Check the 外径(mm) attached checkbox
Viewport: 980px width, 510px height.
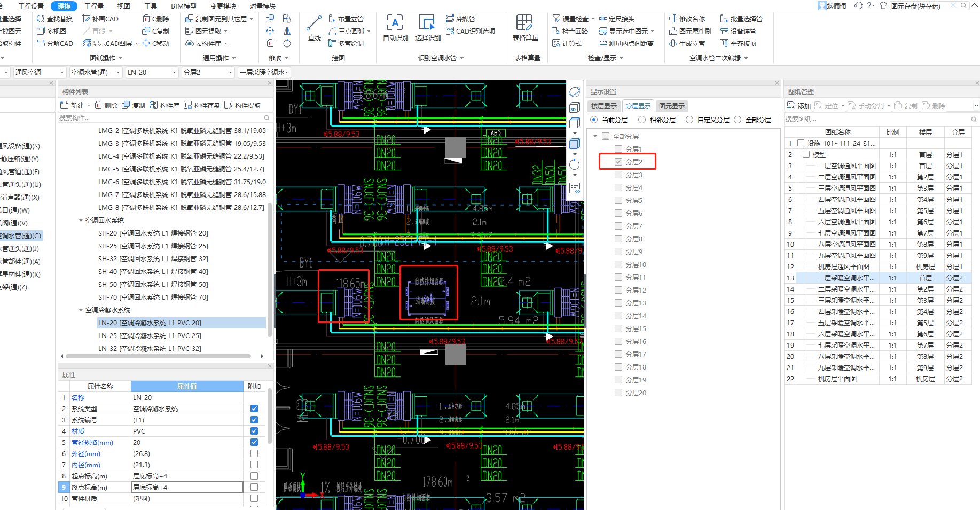[x=254, y=453]
